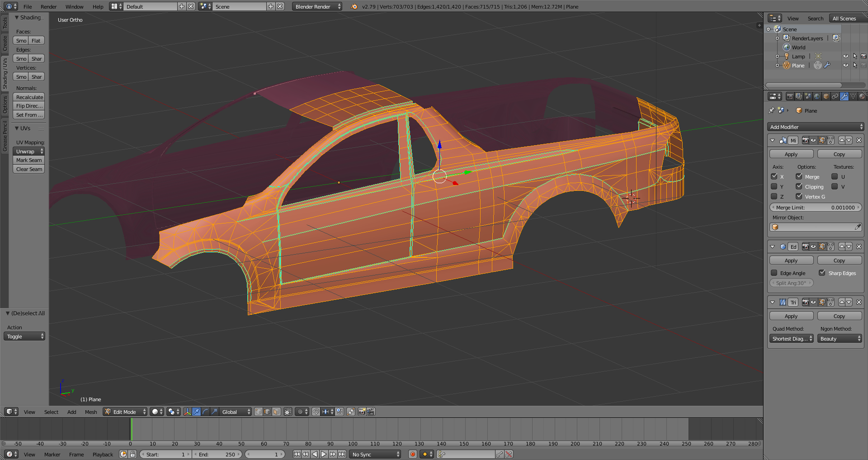
Task: Open the Unwrap dropdown in UV Mapping
Action: pos(28,151)
